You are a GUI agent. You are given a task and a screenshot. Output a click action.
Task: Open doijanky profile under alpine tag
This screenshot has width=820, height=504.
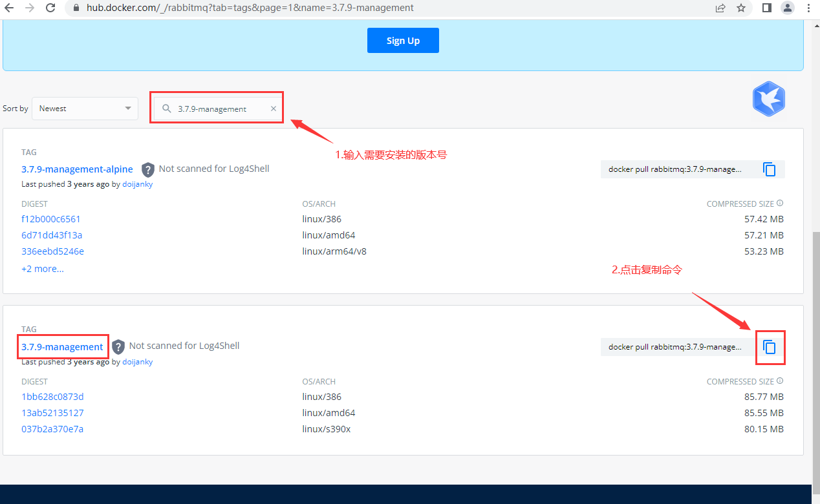tap(137, 184)
